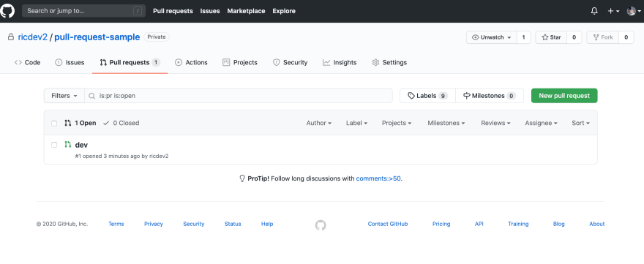This screenshot has height=264, width=644.
Task: Open the plus create-new menu
Action: 613,11
